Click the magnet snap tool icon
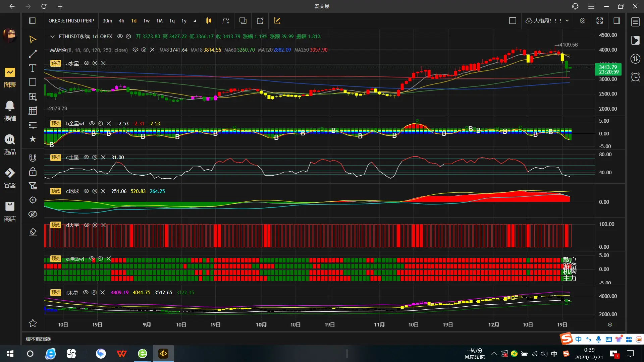Image resolution: width=644 pixels, height=362 pixels. tap(33, 158)
